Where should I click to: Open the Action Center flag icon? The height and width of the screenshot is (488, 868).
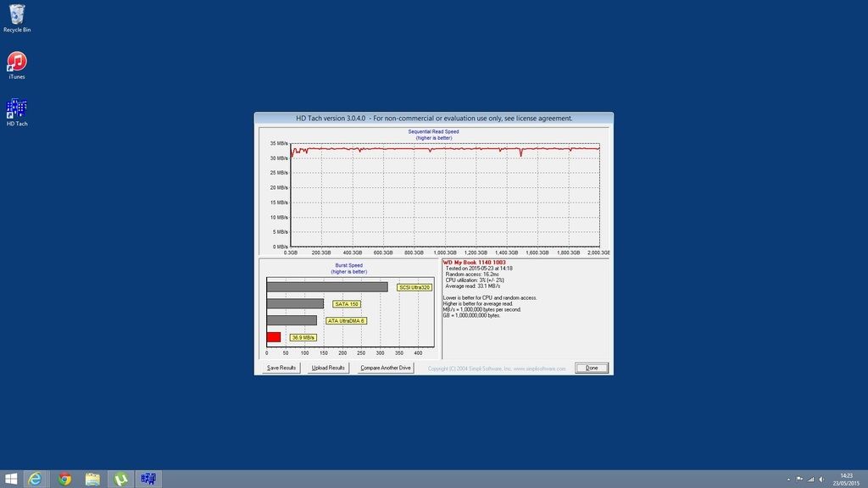click(x=799, y=480)
